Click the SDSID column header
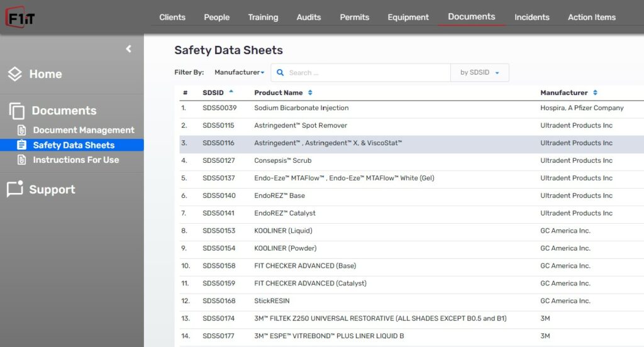 pos(213,93)
